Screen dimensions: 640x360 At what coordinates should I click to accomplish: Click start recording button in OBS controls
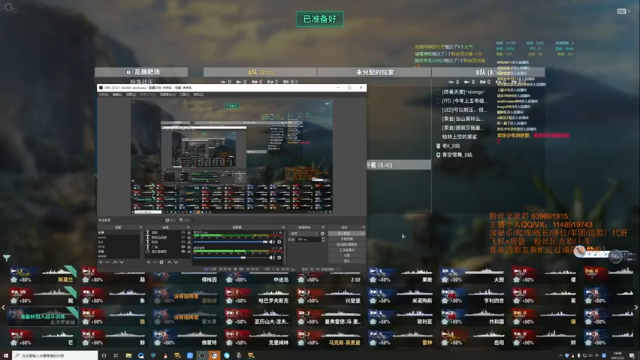tap(346, 239)
